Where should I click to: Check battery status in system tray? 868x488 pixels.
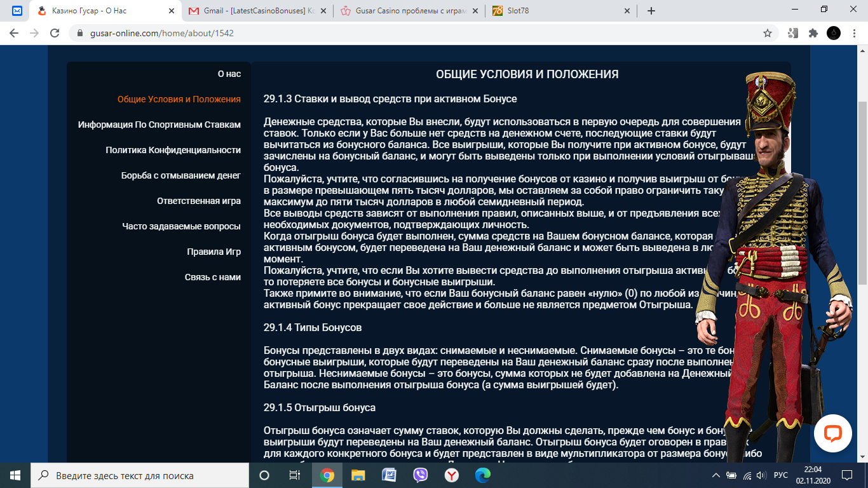tap(731, 475)
